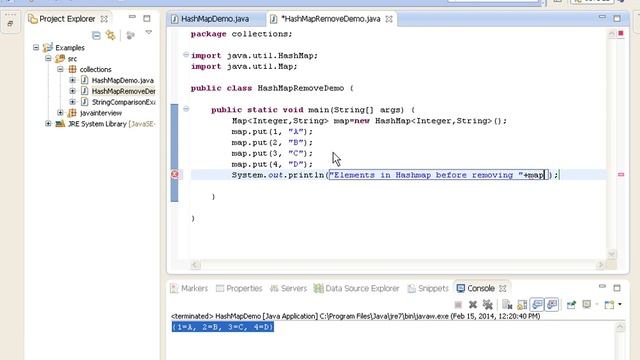This screenshot has width=640, height=360.
Task: Expand HashMapDemo.java tree node
Action: click(73, 80)
